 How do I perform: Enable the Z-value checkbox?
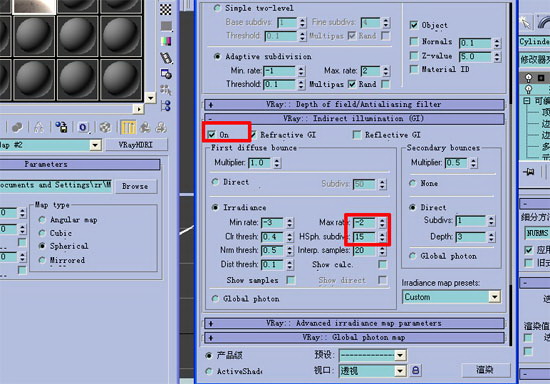coord(414,55)
